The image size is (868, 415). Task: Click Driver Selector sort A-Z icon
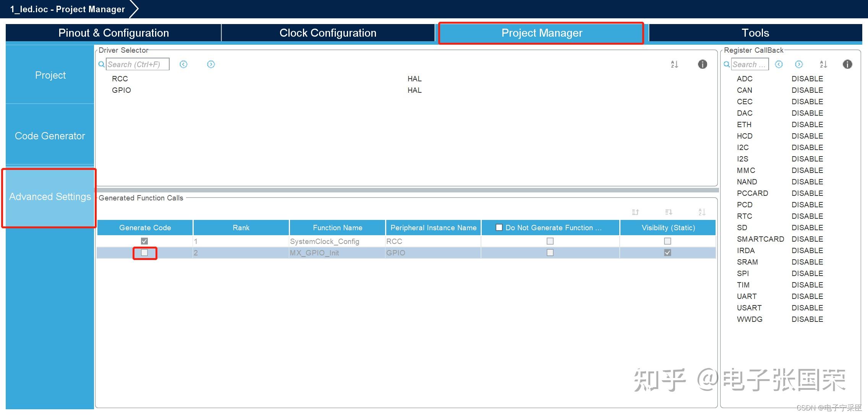[674, 64]
